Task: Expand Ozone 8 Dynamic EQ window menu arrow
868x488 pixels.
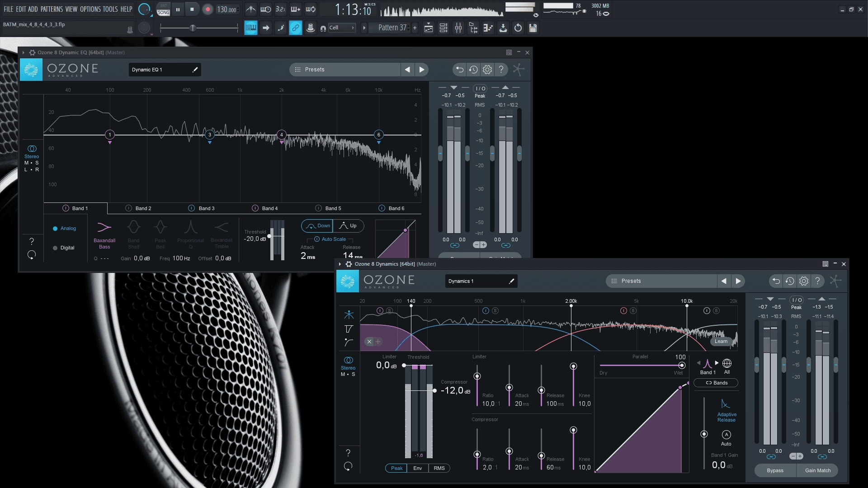Action: point(24,52)
